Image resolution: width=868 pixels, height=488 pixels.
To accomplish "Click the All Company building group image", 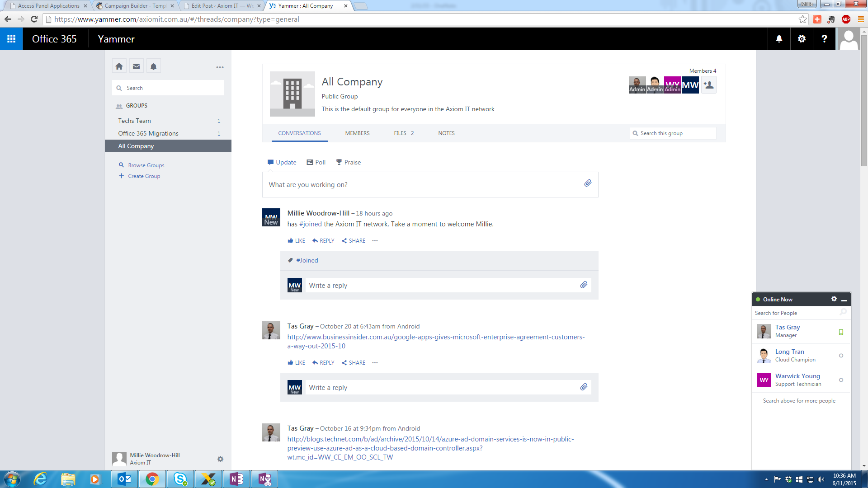I will (292, 94).
